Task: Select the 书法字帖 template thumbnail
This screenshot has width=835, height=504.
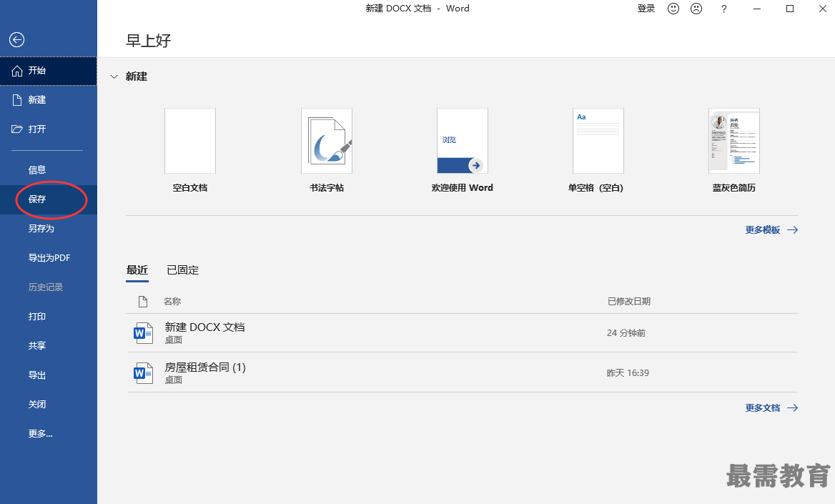Action: click(x=327, y=141)
